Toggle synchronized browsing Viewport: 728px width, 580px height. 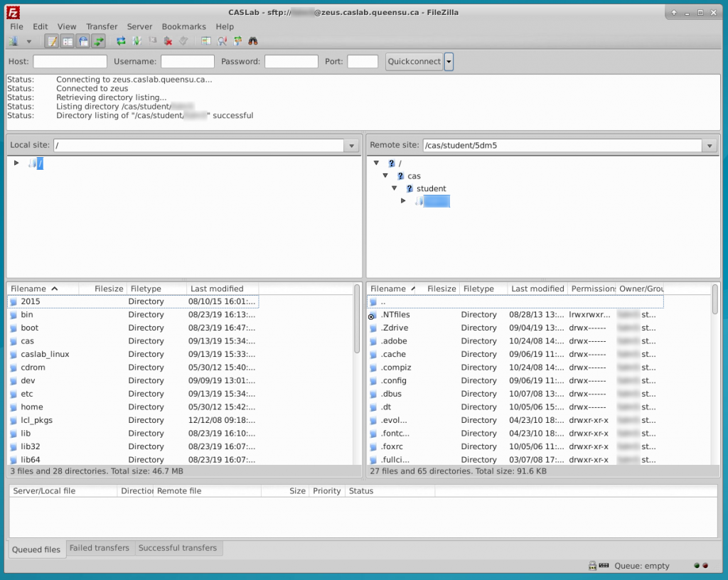[237, 41]
